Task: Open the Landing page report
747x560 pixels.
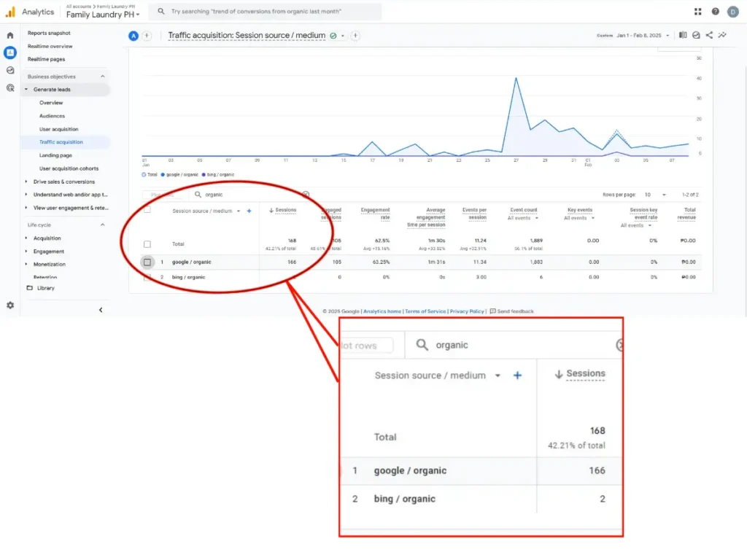Action: [55, 155]
